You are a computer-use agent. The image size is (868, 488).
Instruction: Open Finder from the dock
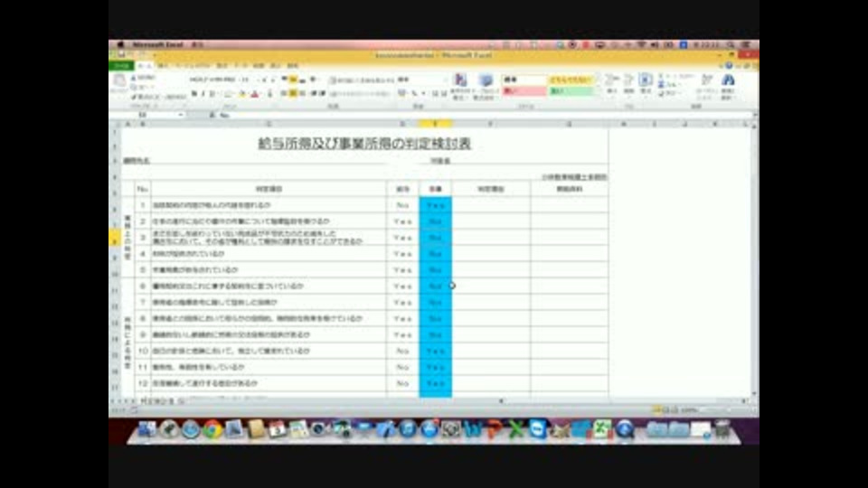(147, 429)
